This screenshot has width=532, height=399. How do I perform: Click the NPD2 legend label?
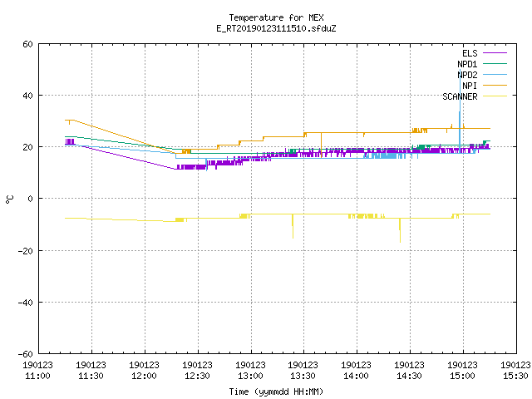point(467,75)
